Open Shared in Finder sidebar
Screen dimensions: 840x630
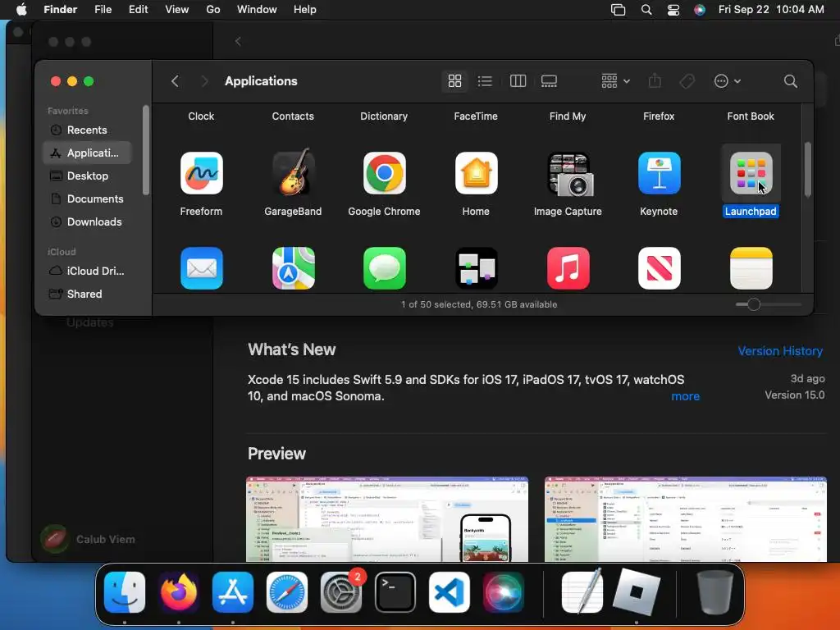tap(87, 294)
